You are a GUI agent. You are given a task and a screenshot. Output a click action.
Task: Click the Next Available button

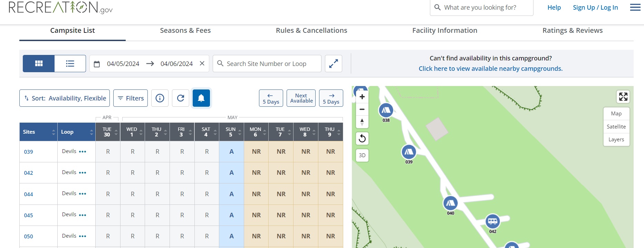click(x=301, y=98)
